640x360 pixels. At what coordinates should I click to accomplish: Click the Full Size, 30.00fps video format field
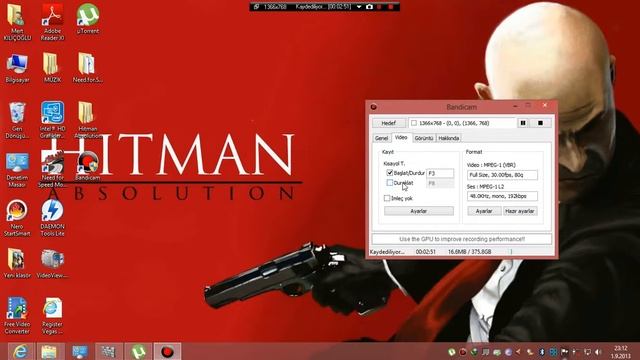point(502,175)
